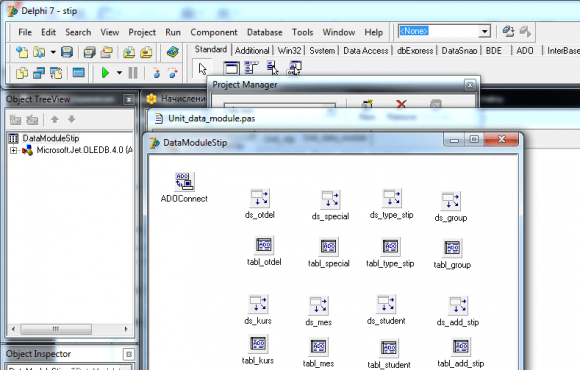Switch to the Data Access palette tab
The height and width of the screenshot is (370, 580).
tap(365, 51)
